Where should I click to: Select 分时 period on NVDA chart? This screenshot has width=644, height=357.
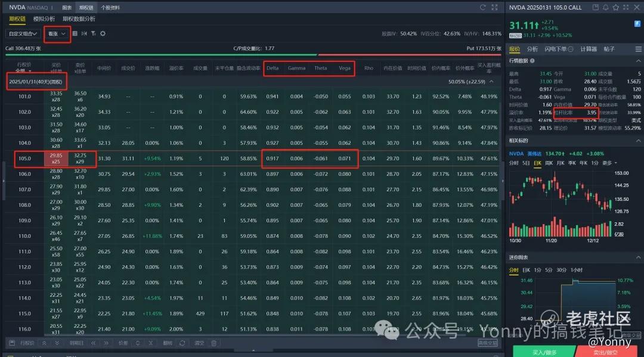point(514,163)
